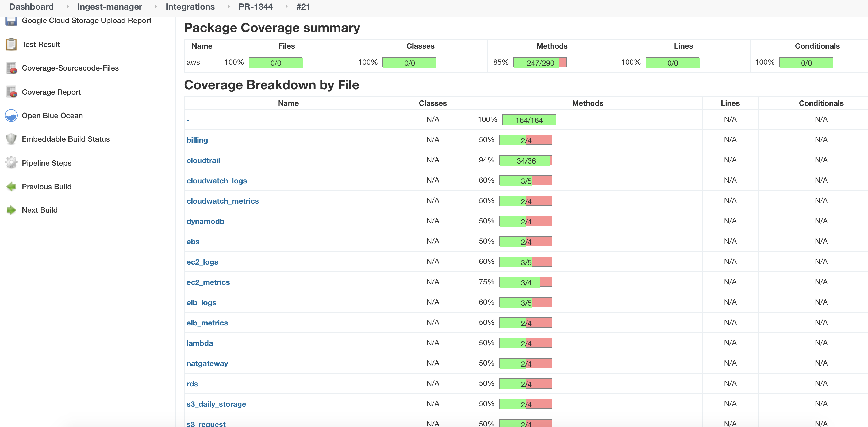Click the Open Blue Ocean icon
Screen dimensions: 868x427
tap(11, 115)
